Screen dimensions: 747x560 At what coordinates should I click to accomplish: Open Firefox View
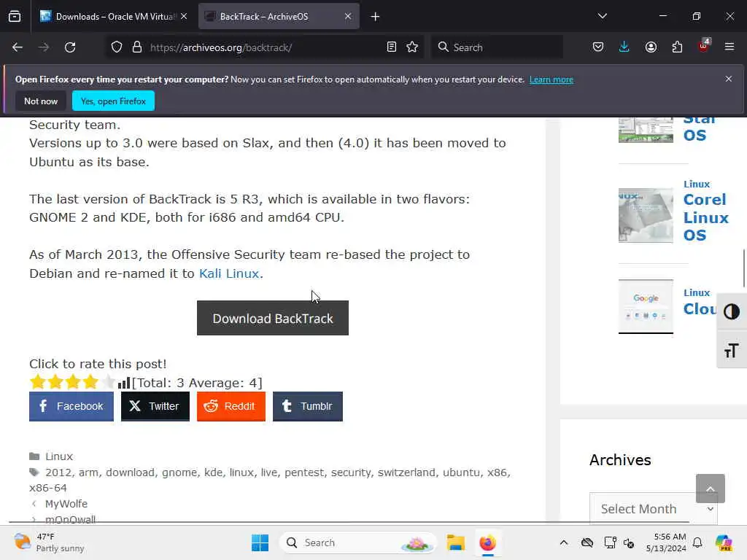coord(15,16)
